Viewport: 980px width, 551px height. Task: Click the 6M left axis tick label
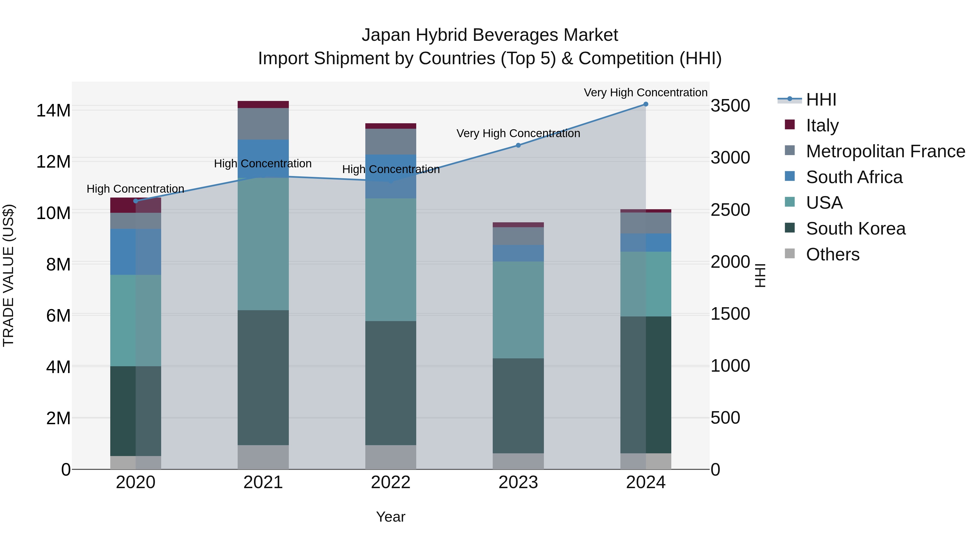[58, 316]
